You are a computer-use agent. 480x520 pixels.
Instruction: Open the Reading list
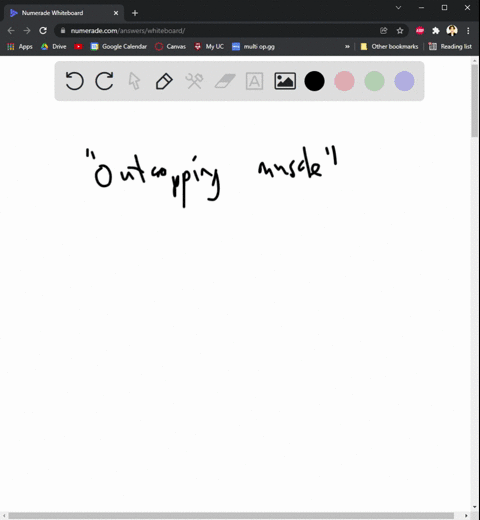pyautogui.click(x=450, y=47)
